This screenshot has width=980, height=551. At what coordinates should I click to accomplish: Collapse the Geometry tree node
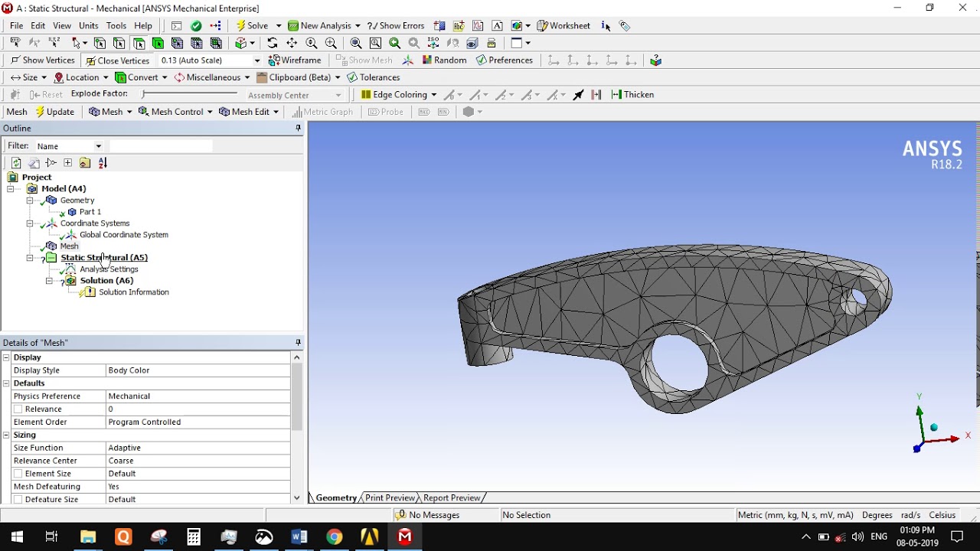click(x=30, y=200)
